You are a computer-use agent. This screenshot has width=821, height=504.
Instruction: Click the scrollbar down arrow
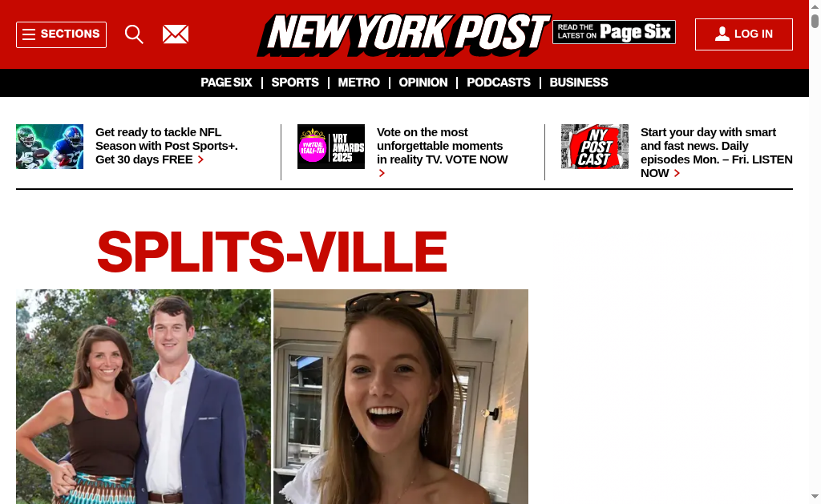[x=815, y=496]
